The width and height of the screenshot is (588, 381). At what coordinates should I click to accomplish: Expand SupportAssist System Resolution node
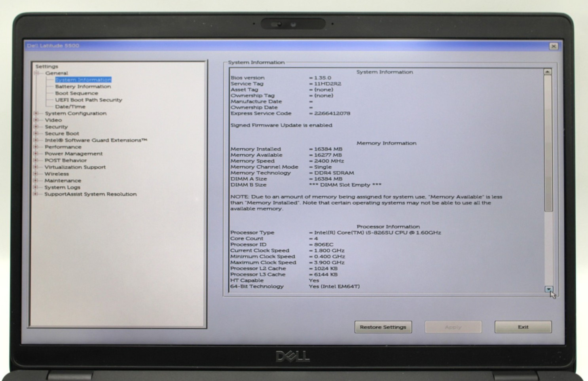click(x=36, y=194)
